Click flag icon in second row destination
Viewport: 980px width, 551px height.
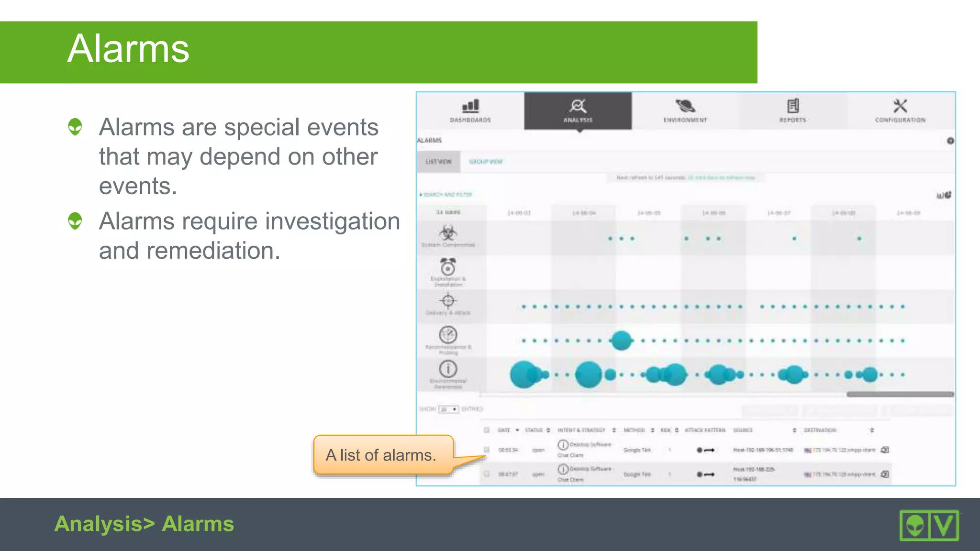click(x=808, y=474)
